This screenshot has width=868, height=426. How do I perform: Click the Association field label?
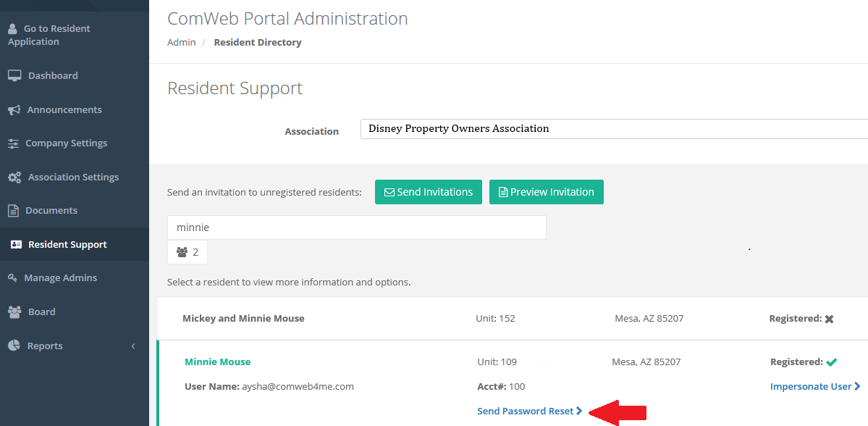tap(312, 132)
